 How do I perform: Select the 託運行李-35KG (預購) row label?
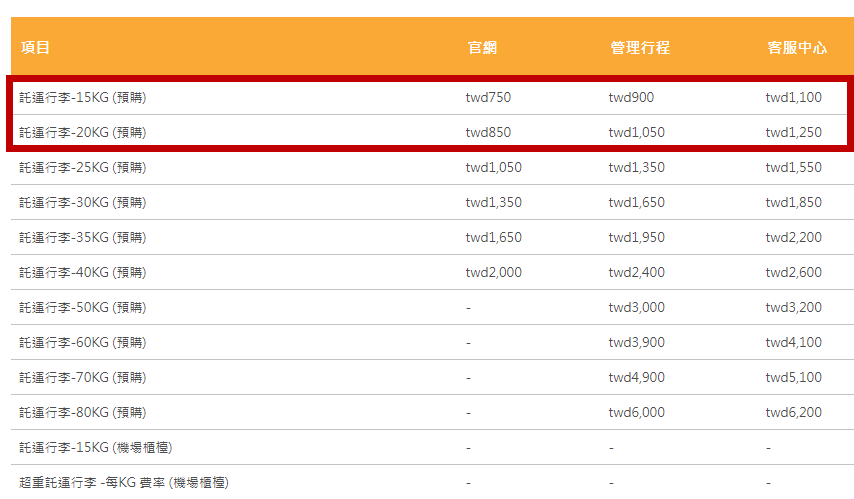tap(83, 238)
